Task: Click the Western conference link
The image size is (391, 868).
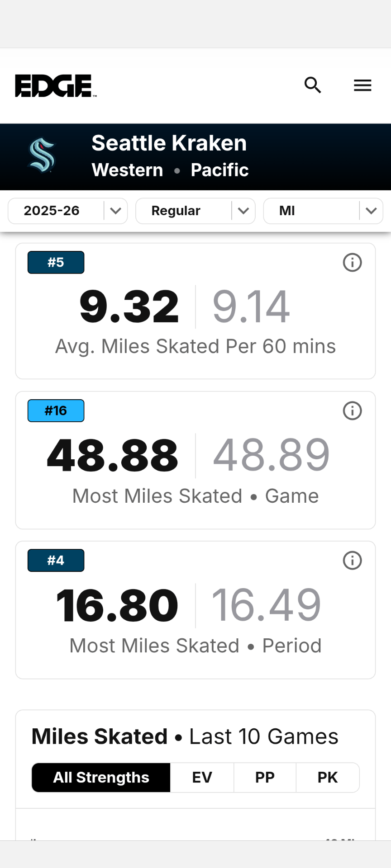Action: (127, 170)
